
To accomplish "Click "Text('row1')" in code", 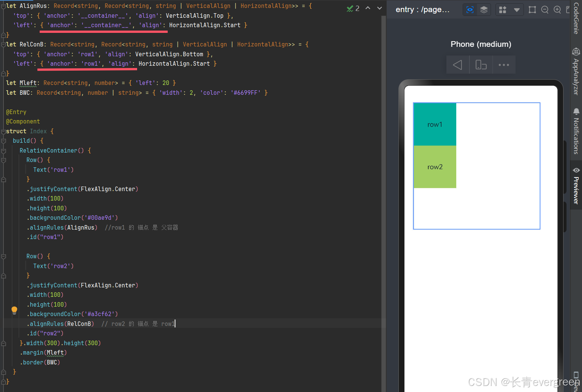I will [x=54, y=170].
